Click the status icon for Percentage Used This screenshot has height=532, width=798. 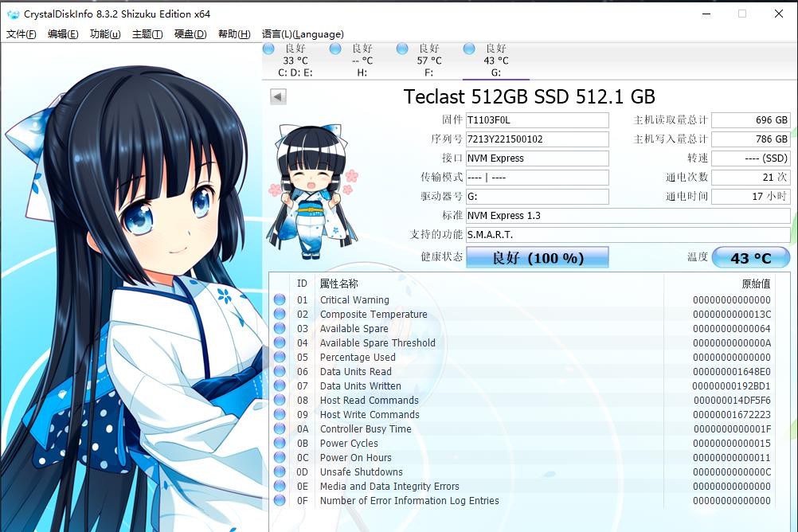(280, 357)
